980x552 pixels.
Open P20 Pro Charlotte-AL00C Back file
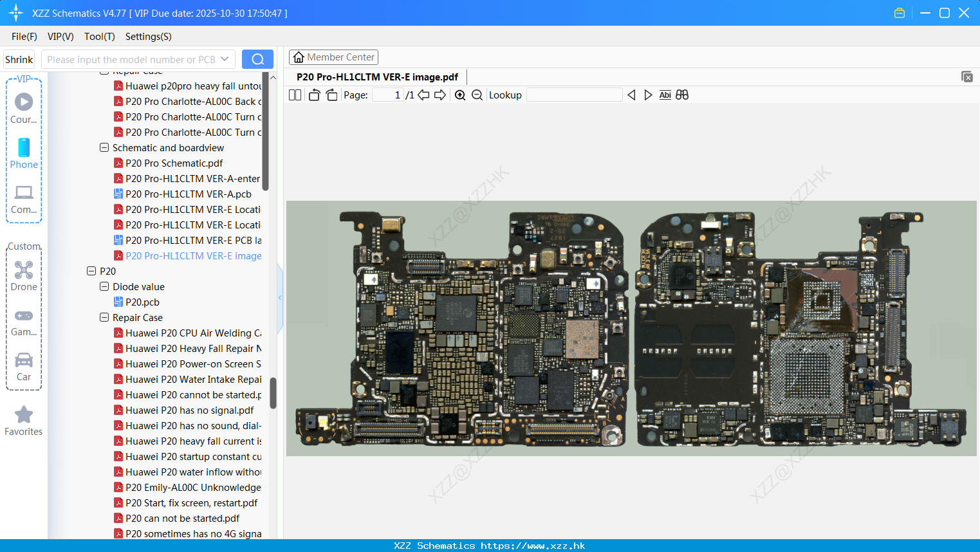click(187, 101)
